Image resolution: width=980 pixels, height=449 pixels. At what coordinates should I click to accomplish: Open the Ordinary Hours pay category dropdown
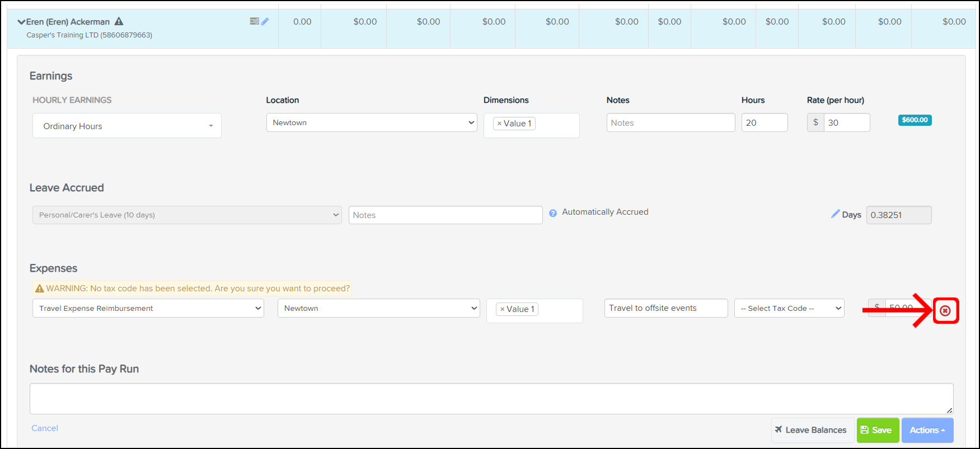(127, 126)
